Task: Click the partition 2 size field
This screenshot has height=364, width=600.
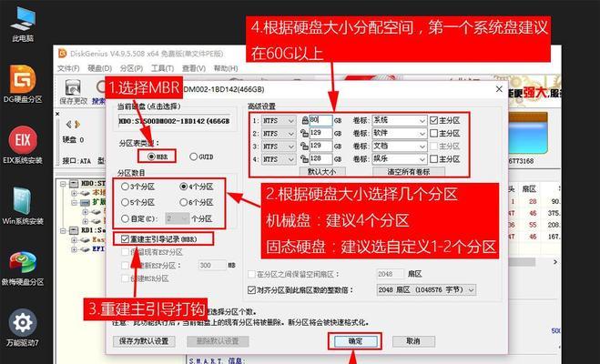Action: coord(321,134)
